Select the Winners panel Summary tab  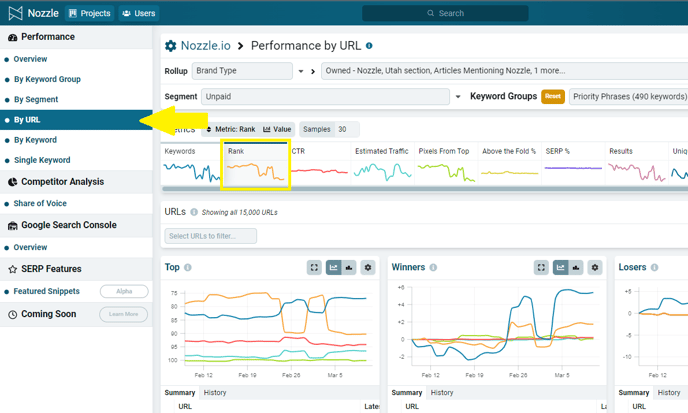[x=407, y=392]
